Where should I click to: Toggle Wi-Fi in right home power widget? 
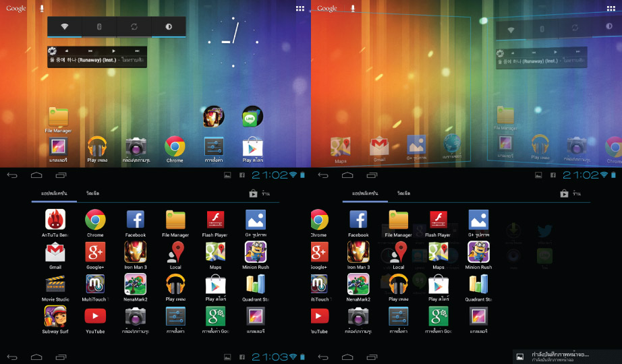click(511, 30)
